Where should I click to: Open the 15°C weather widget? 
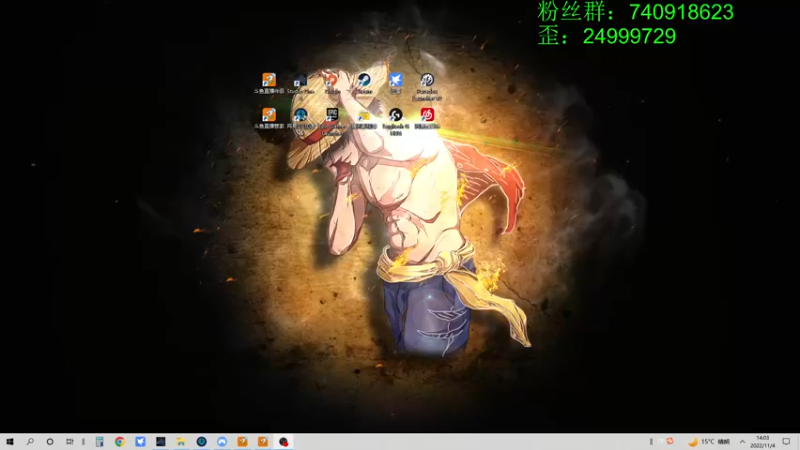[x=709, y=441]
